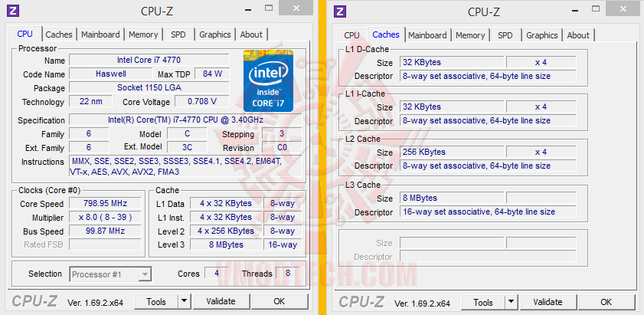
Task: Click Ext. Model value '3C'
Action: [187, 147]
